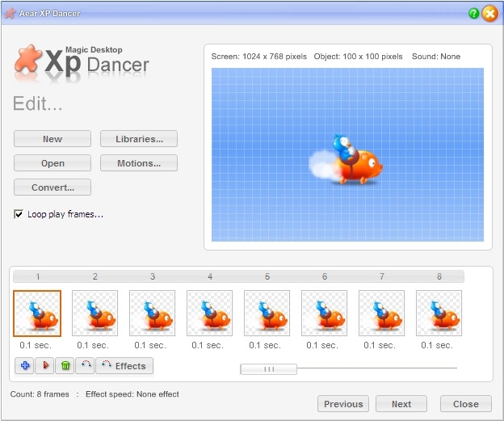Click the Count: 8 frames status text

40,394
